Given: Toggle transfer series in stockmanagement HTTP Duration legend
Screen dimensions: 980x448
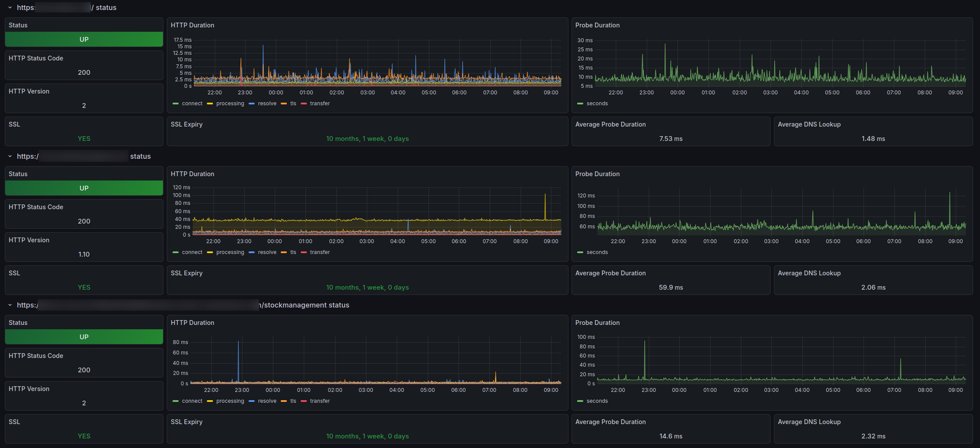Looking at the screenshot, I should (x=320, y=401).
